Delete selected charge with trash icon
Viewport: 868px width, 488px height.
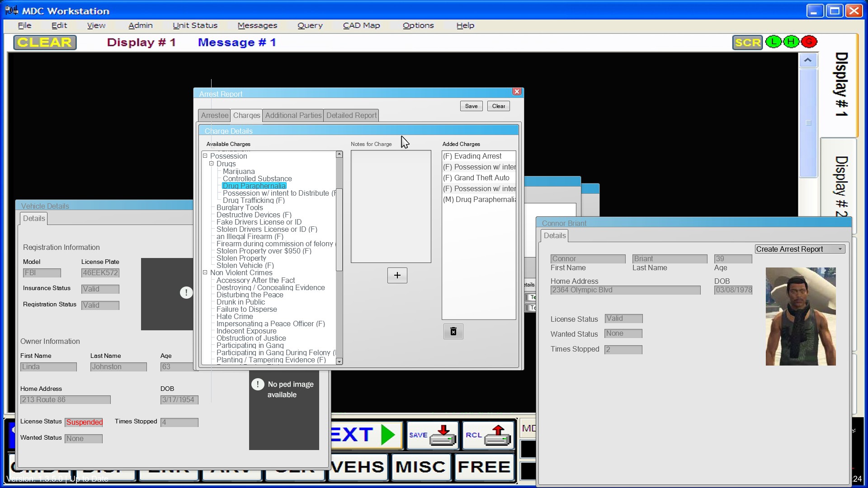[x=453, y=332]
